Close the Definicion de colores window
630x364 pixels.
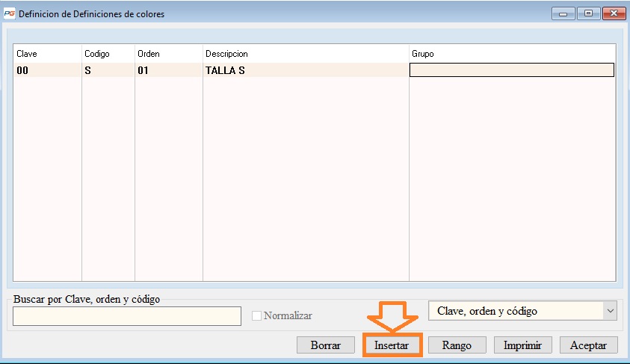pyautogui.click(x=614, y=13)
